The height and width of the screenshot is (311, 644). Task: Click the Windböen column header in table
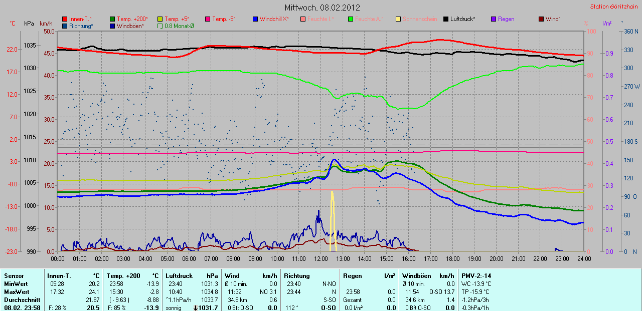pos(416,275)
